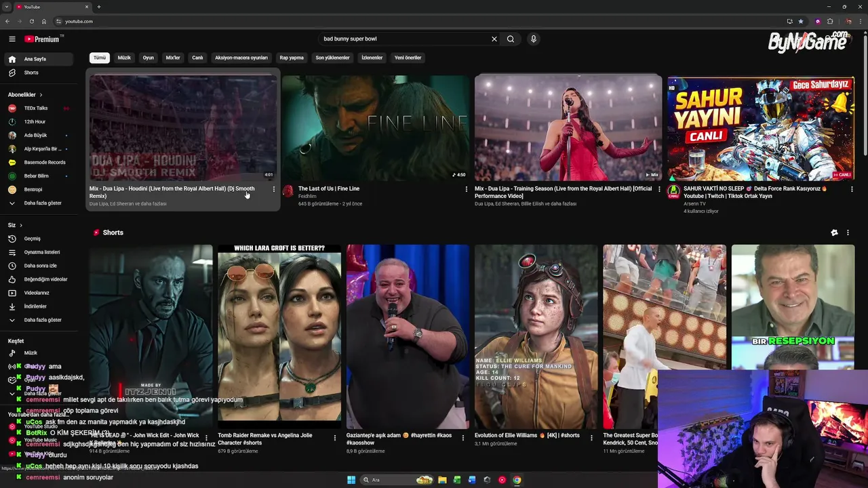Click the browser address bar

(x=420, y=21)
